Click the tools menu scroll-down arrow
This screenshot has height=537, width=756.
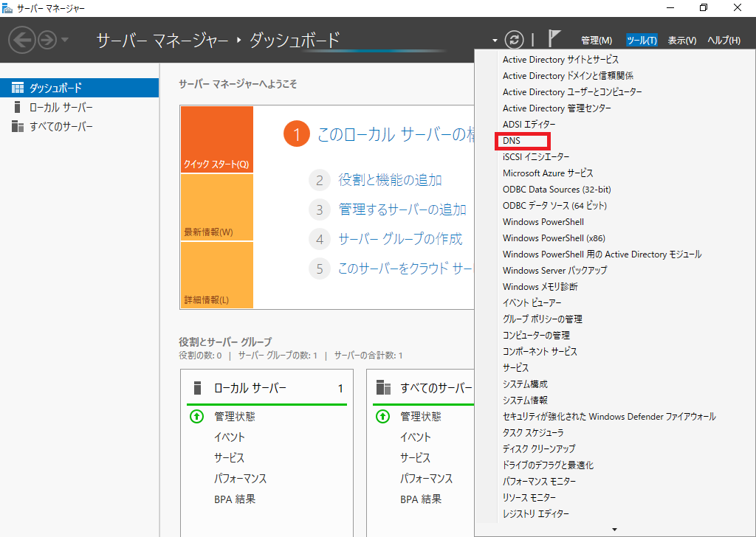[x=614, y=530]
